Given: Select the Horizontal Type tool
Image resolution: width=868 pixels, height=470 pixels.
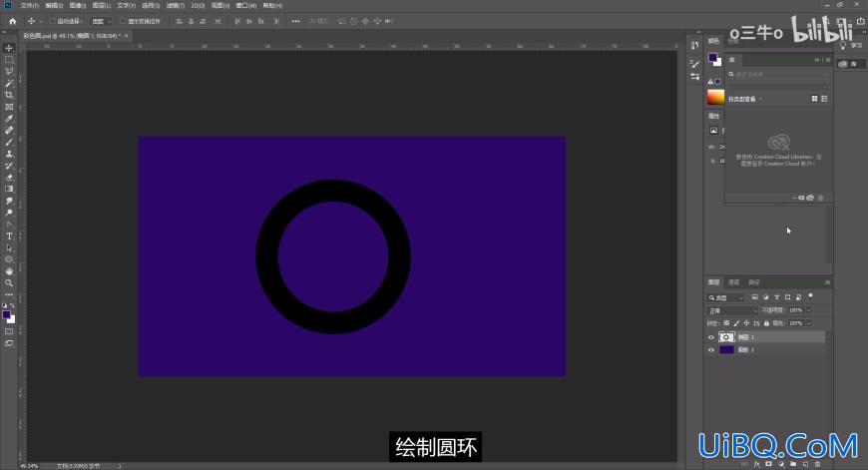Looking at the screenshot, I should pyautogui.click(x=9, y=235).
